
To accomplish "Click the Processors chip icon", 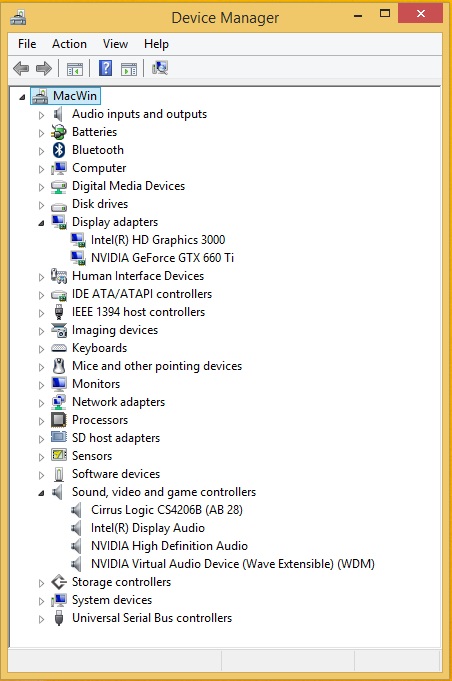I will click(59, 420).
